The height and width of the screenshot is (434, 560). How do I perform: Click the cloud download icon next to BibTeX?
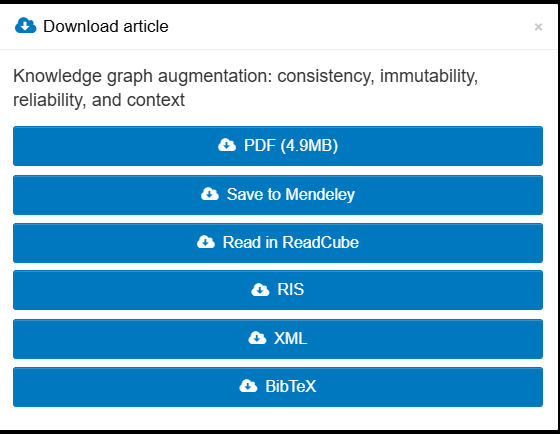tap(248, 386)
